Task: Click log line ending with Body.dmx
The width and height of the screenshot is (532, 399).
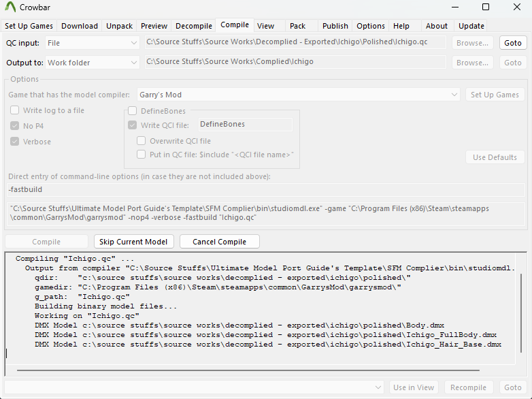Action: coord(239,325)
